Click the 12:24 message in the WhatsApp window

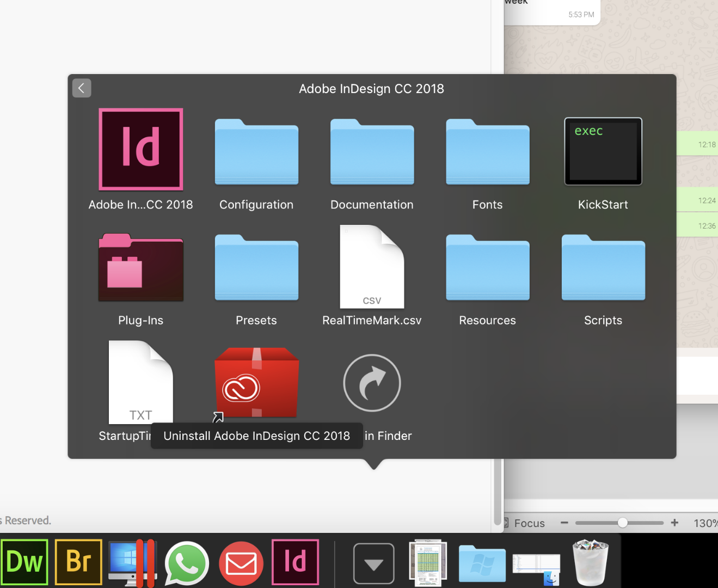click(x=697, y=200)
